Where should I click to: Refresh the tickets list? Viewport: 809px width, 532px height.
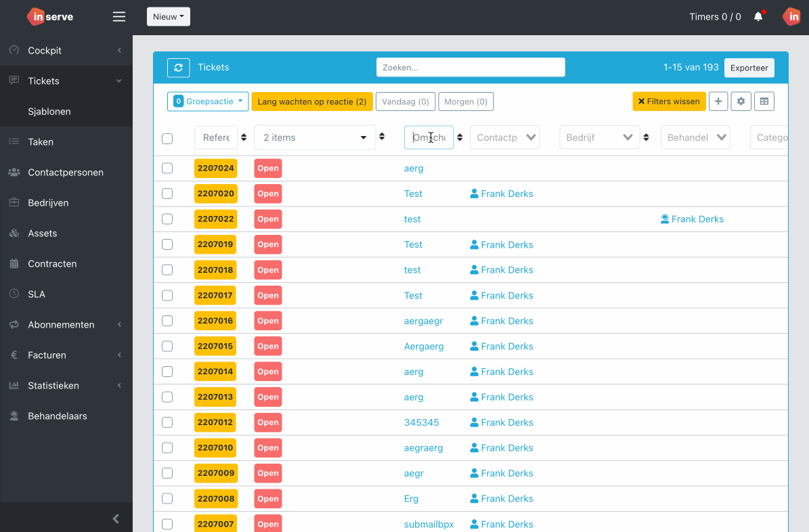click(x=179, y=68)
